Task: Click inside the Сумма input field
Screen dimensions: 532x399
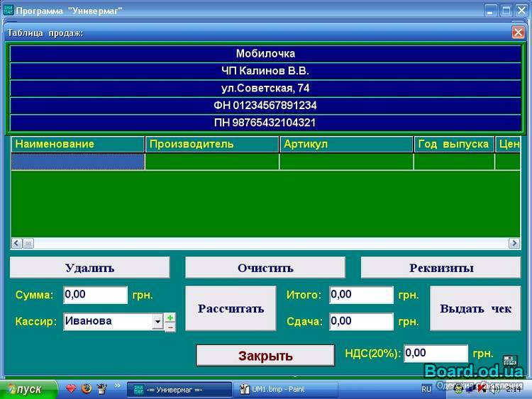Action: pyautogui.click(x=95, y=295)
